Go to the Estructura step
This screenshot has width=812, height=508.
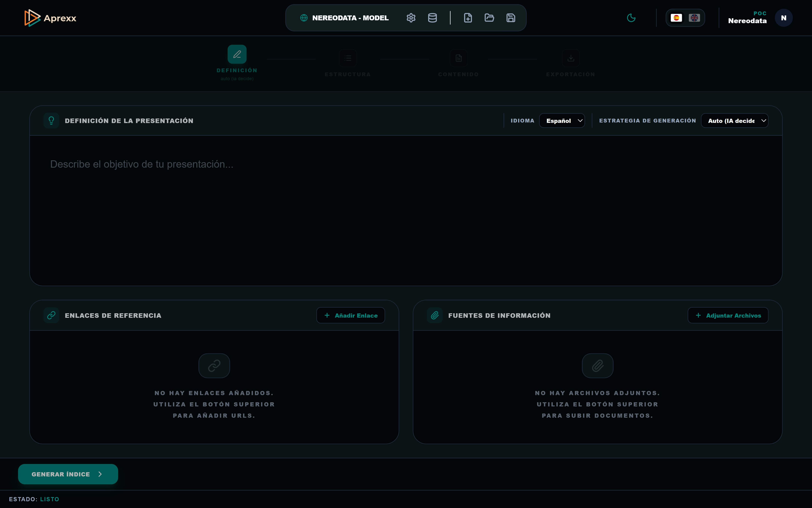(348, 63)
